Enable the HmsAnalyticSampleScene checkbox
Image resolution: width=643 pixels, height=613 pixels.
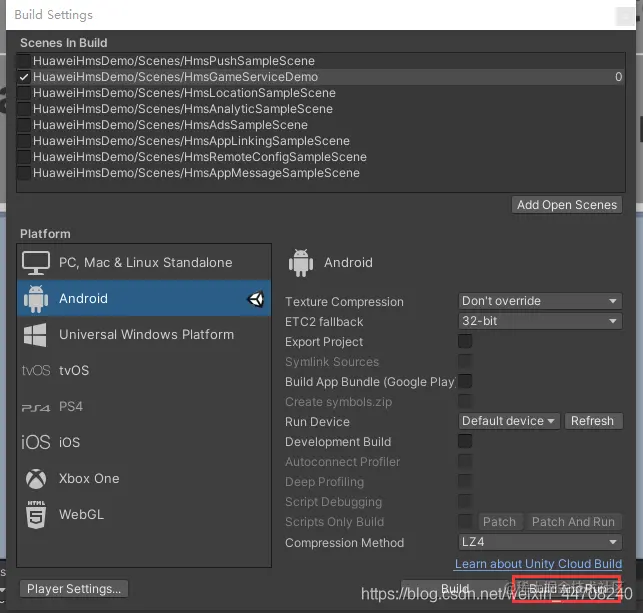24,109
